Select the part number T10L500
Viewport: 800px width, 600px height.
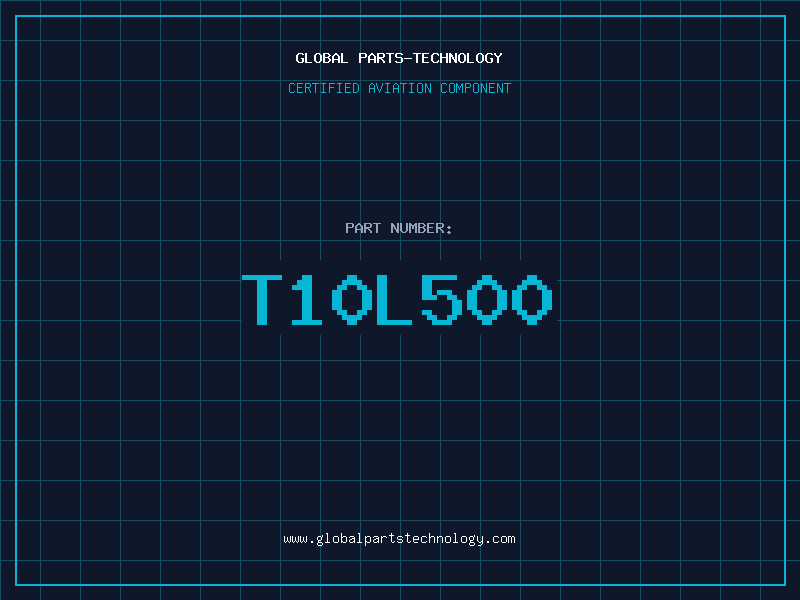[x=397, y=299]
